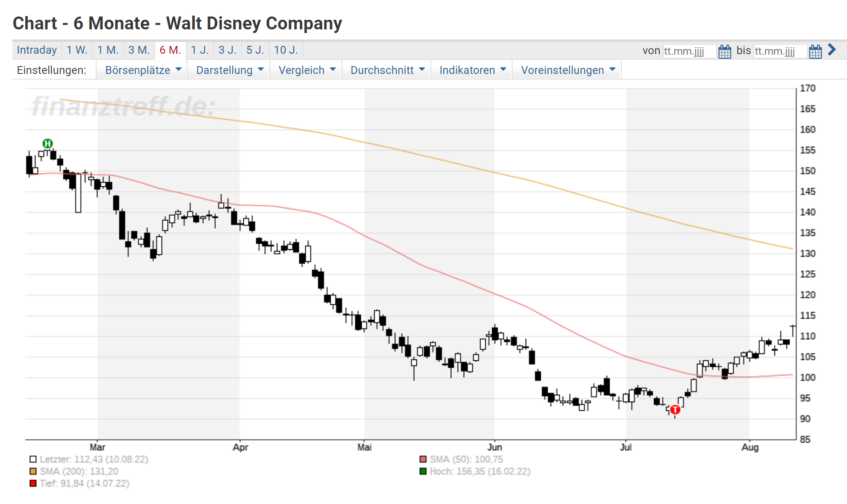Click the orange SMA (200) legend swatch

33,471
